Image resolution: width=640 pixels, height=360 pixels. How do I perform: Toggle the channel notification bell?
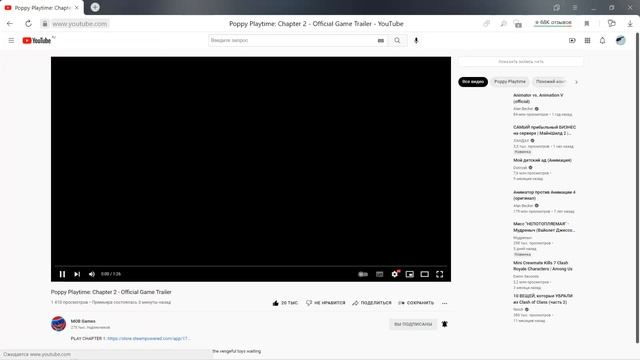[x=444, y=324]
